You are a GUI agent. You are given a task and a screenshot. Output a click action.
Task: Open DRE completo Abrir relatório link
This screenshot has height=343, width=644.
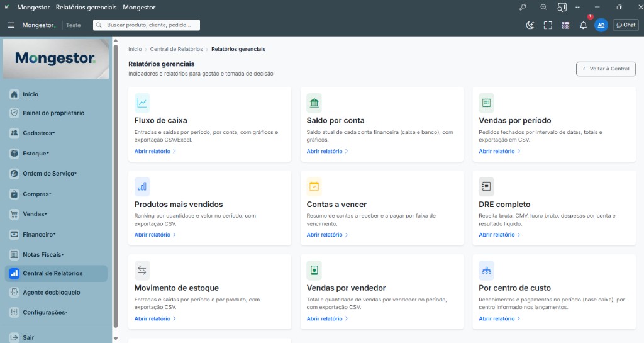[499, 235]
